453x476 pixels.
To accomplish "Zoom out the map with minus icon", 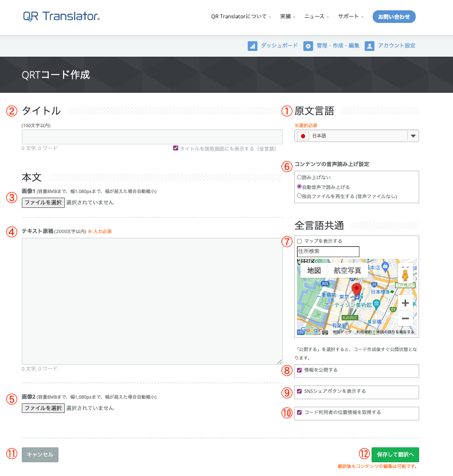I will click(405, 318).
